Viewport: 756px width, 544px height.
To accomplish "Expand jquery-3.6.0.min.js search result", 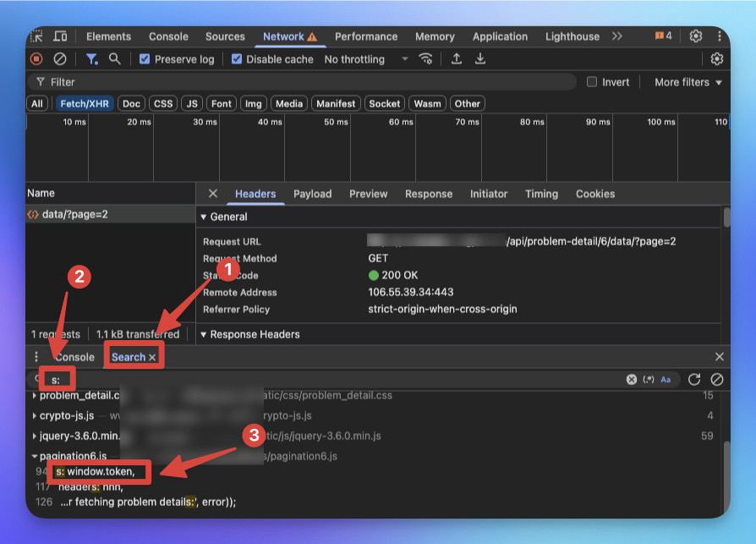I will [x=35, y=436].
